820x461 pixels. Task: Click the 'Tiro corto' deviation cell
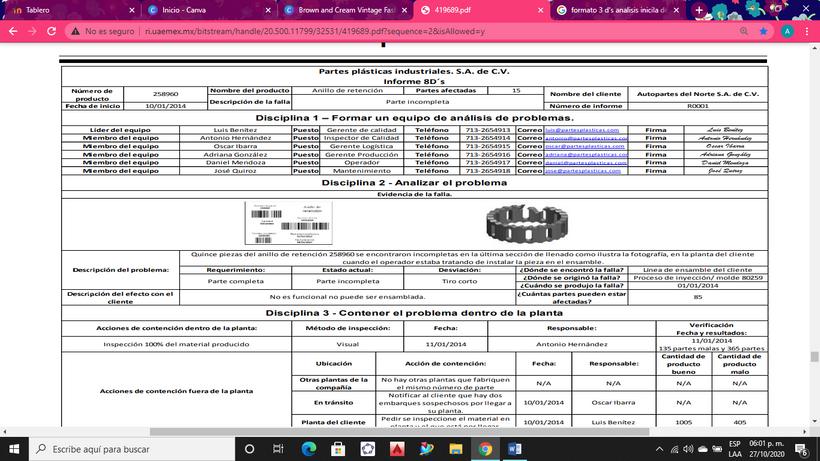coord(459,281)
